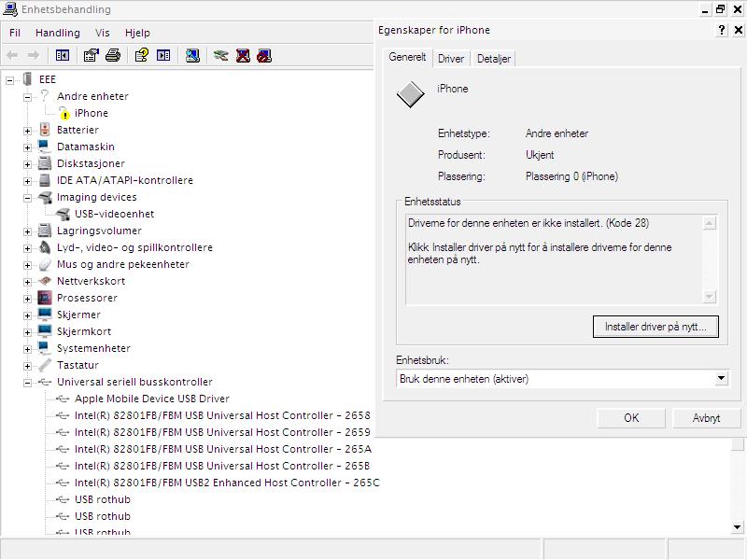
Task: Click the action pane toolbar icon
Action: [163, 56]
